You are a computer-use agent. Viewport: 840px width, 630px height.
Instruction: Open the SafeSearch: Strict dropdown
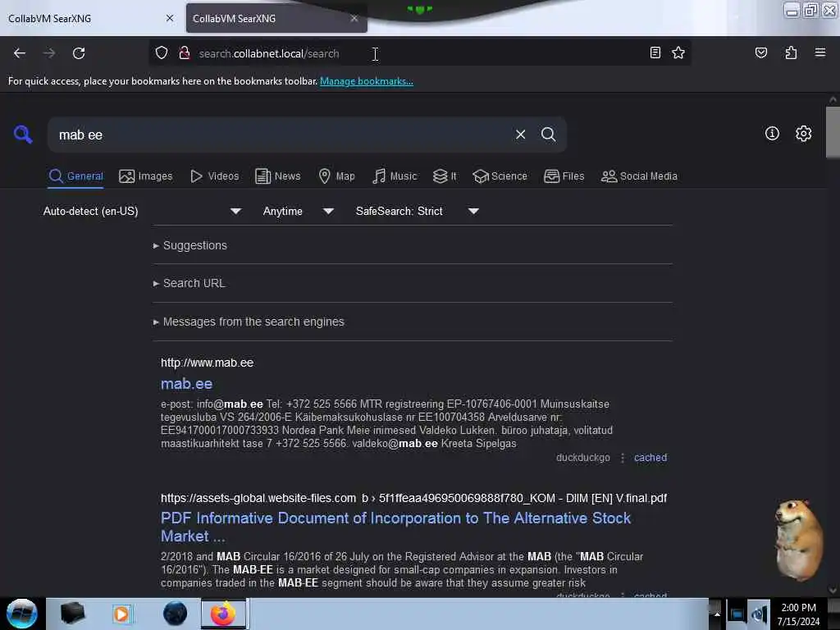coord(418,211)
